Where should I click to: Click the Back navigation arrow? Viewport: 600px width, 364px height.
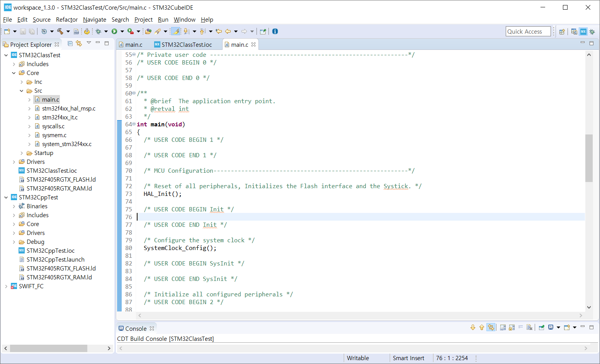click(x=228, y=31)
